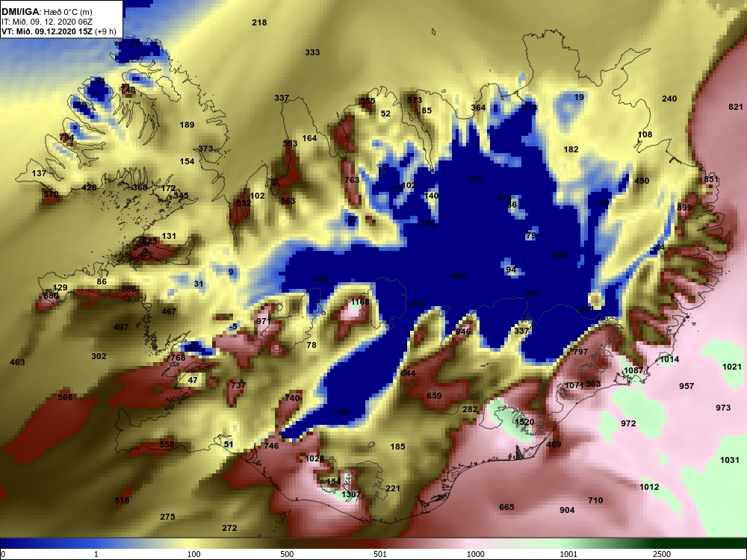The height and width of the screenshot is (560, 747).
Task: Click the map value '746'
Action: click(x=271, y=447)
